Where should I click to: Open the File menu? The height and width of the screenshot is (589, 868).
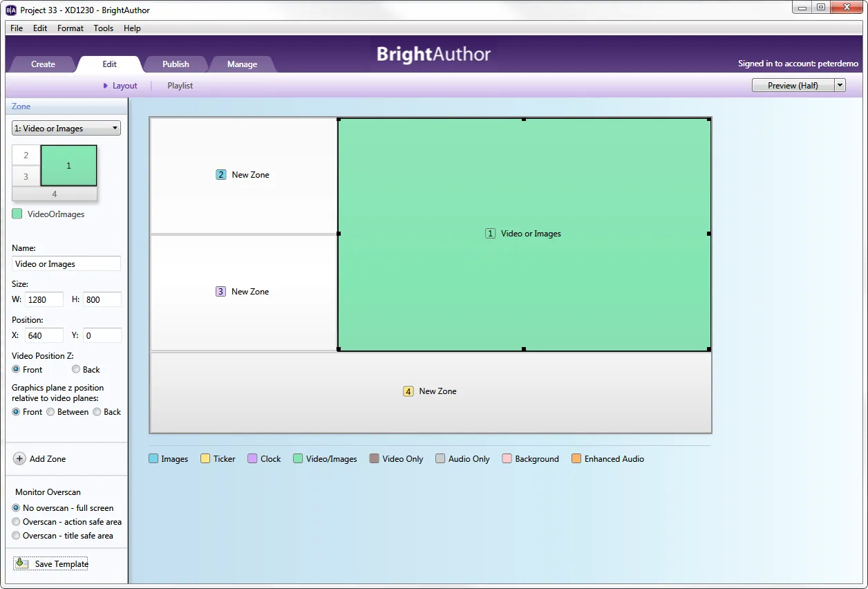17,28
